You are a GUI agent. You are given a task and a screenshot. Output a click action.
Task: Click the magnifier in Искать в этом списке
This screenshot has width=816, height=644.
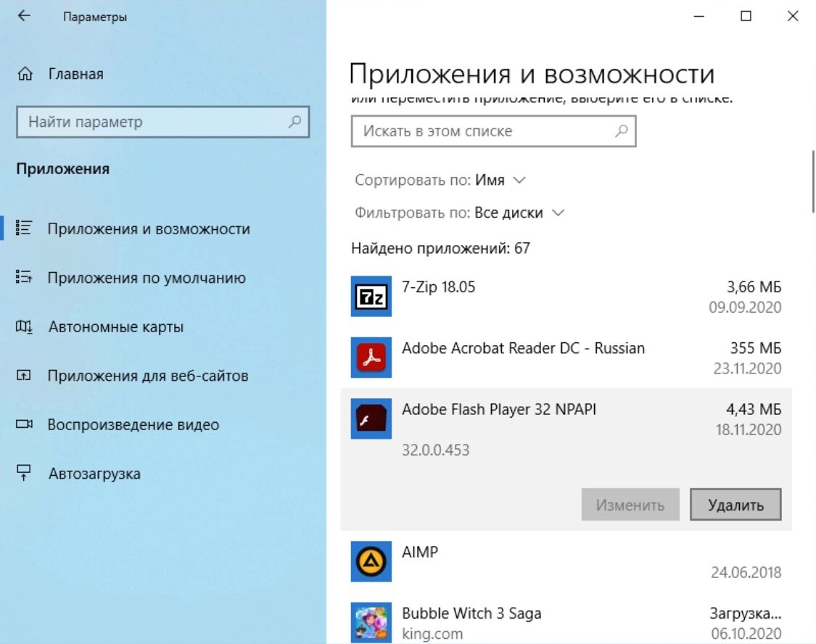(x=621, y=131)
